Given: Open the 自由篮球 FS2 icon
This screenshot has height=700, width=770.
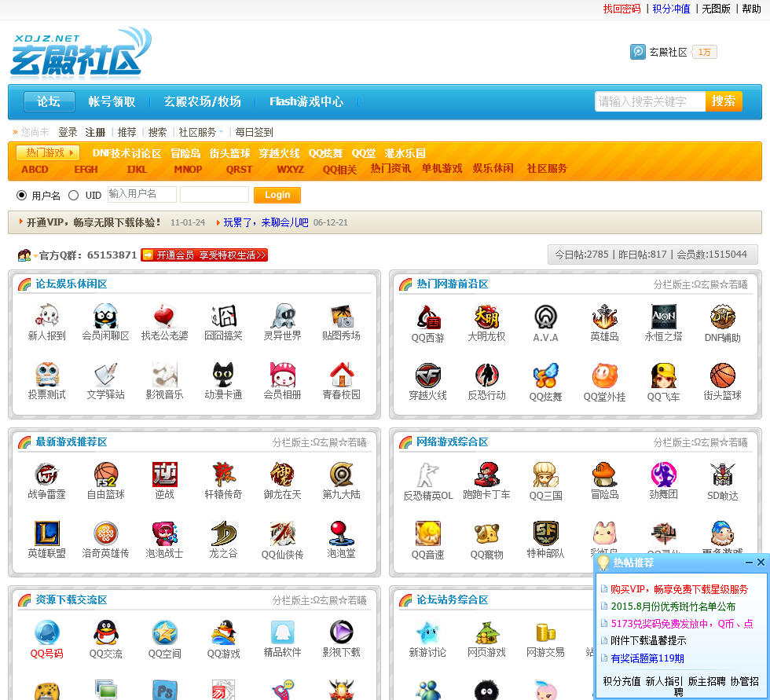Looking at the screenshot, I should click(x=105, y=475).
